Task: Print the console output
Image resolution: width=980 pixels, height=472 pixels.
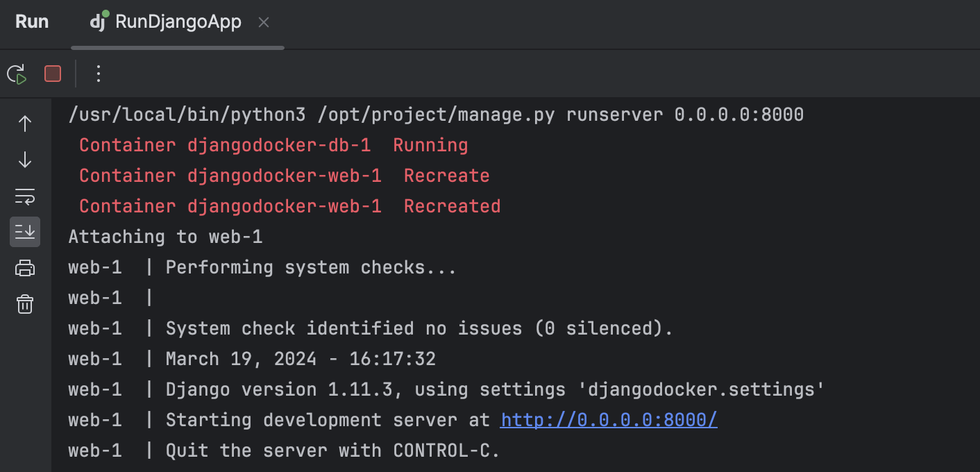Action: (25, 268)
